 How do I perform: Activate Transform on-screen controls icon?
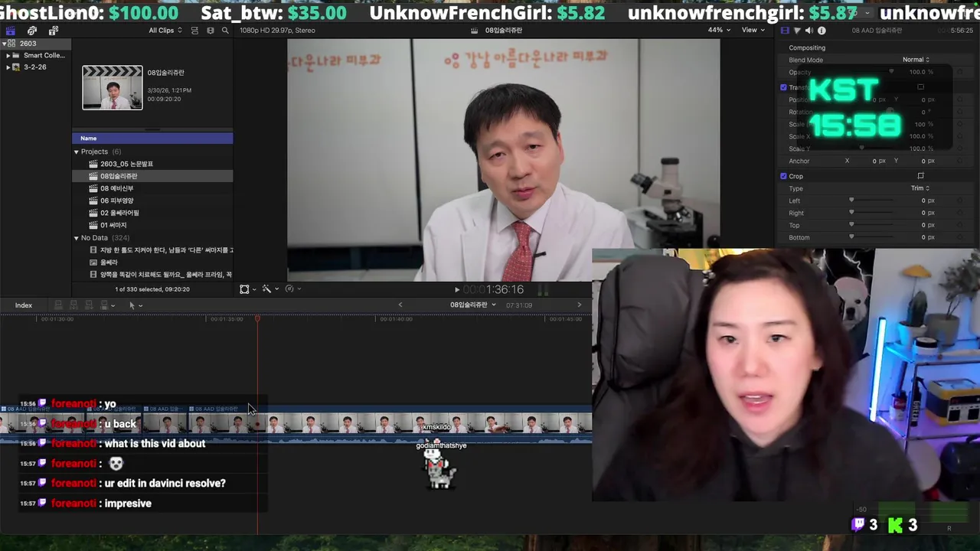920,87
